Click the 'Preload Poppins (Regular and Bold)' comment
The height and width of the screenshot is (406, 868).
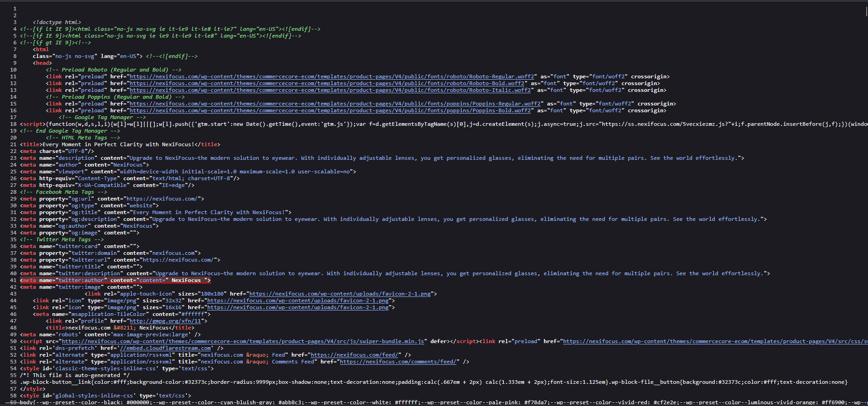click(x=115, y=97)
